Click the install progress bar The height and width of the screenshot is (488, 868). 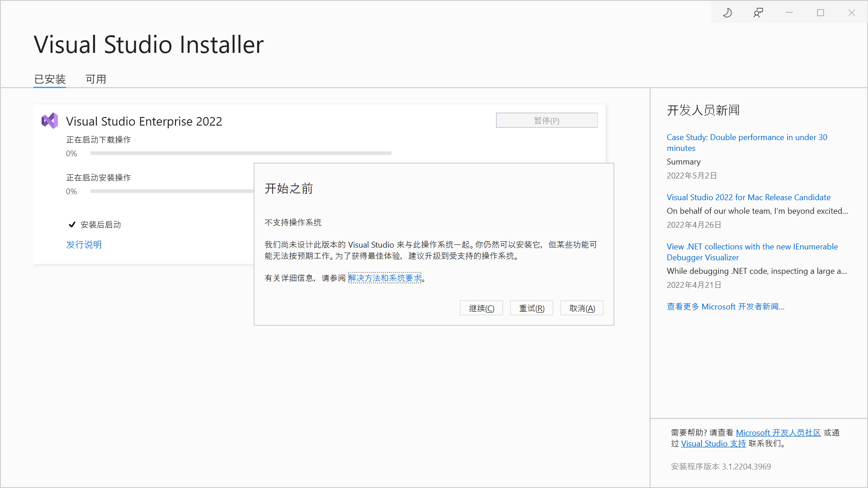(x=172, y=191)
